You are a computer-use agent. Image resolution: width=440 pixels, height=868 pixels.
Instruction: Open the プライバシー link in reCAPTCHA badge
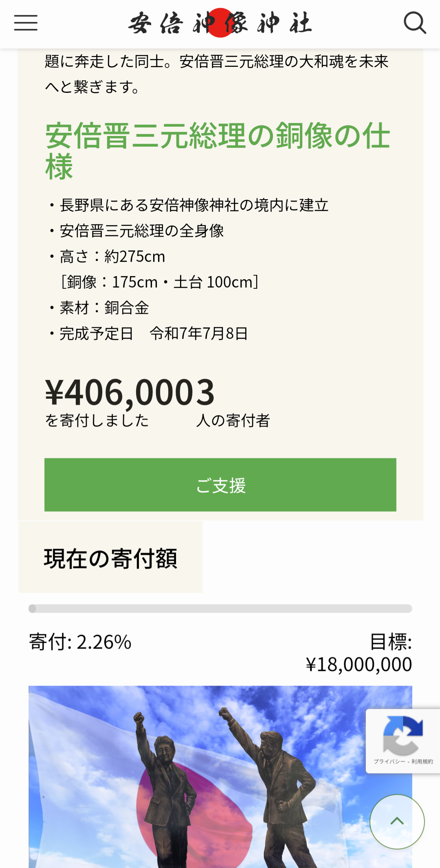389,761
